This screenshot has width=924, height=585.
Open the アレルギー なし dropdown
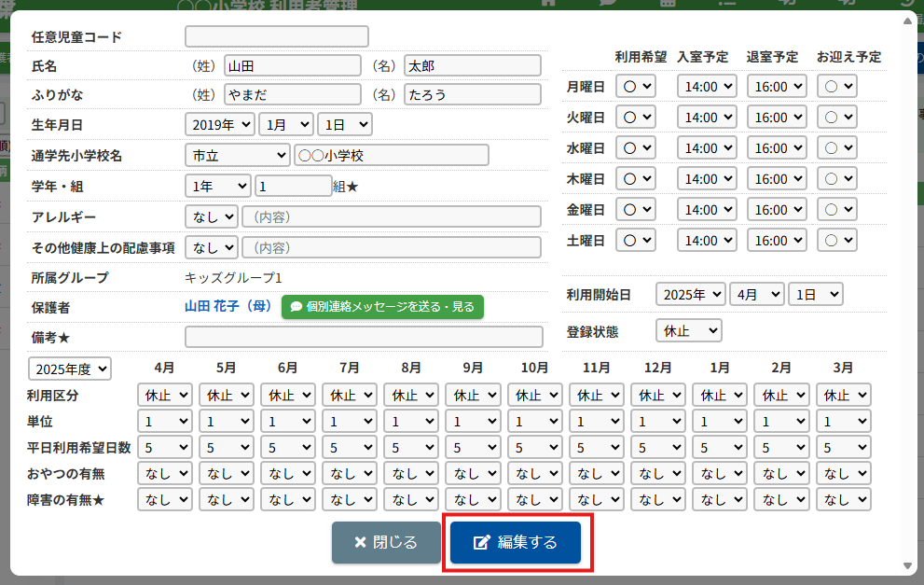point(212,216)
